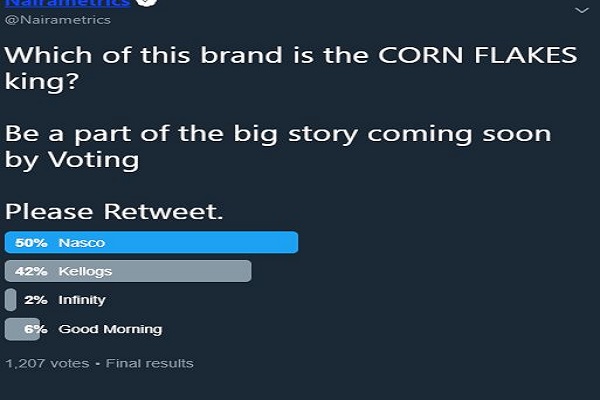Image resolution: width=600 pixels, height=400 pixels.
Task: Click the verified badge beside Nairametrics
Action: coord(147,3)
